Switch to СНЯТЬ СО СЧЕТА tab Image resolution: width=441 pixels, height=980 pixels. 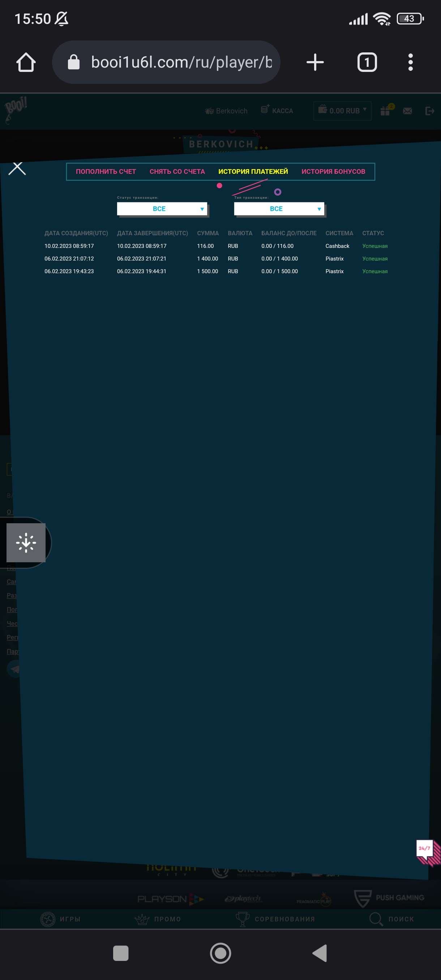click(177, 172)
